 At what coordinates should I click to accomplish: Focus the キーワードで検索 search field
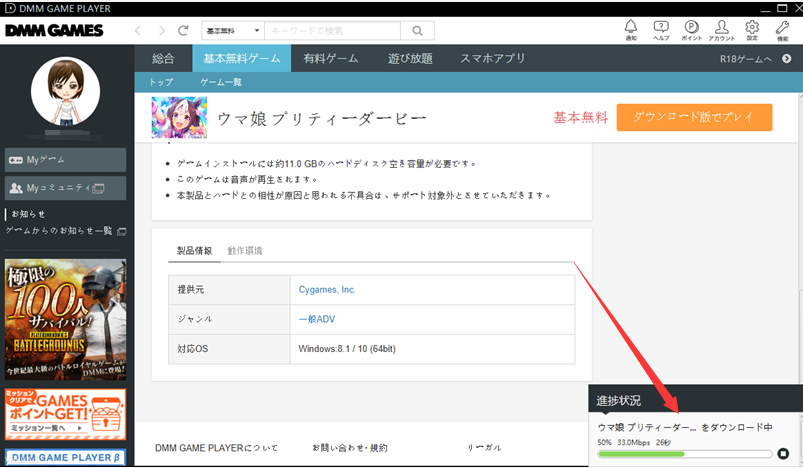pos(332,31)
